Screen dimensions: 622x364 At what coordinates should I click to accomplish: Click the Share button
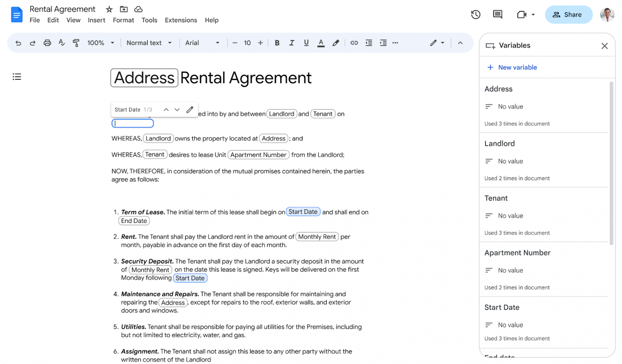coord(569,14)
